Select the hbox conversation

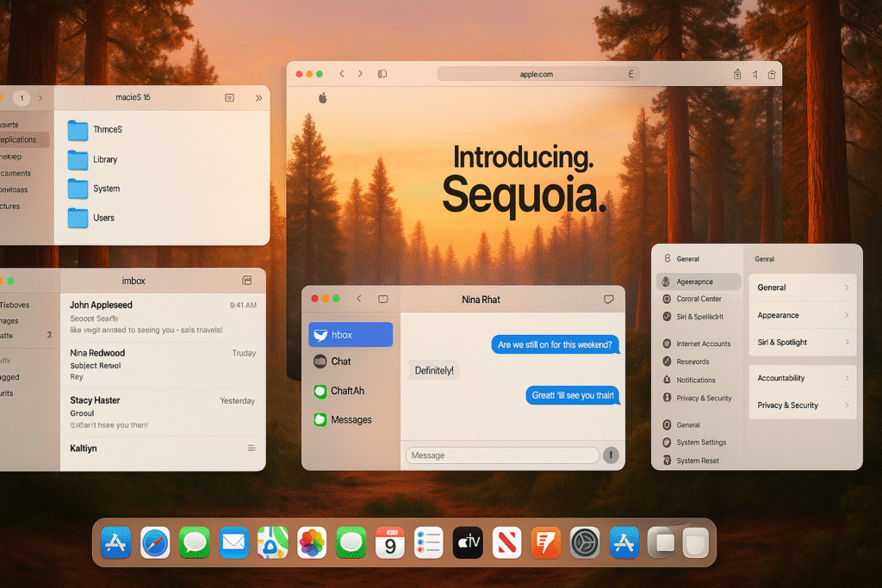point(351,335)
